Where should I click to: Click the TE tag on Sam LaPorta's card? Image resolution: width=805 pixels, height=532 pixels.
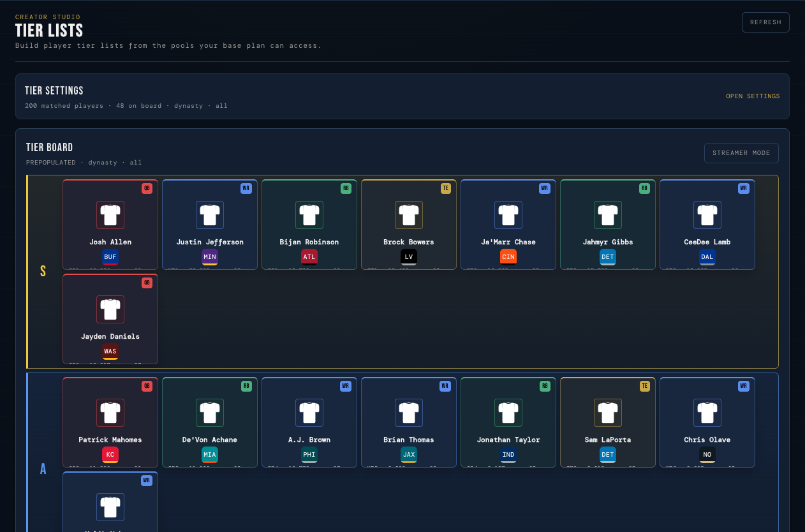coord(644,386)
